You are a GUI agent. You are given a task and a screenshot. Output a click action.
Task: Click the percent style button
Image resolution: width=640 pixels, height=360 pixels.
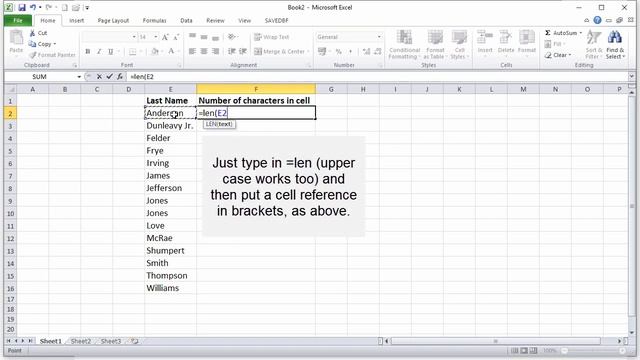(x=338, y=51)
